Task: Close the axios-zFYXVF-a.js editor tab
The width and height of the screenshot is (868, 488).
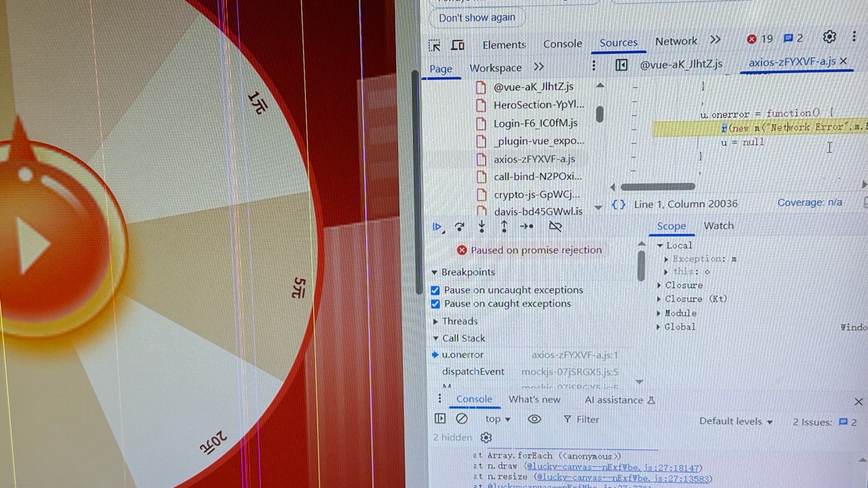Action: [x=844, y=61]
